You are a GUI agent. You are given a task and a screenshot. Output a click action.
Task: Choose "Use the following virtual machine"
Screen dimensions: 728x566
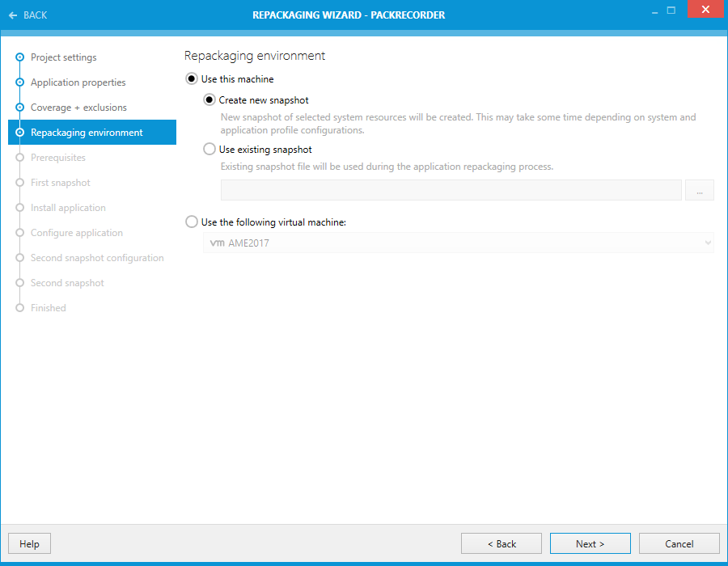tap(192, 221)
